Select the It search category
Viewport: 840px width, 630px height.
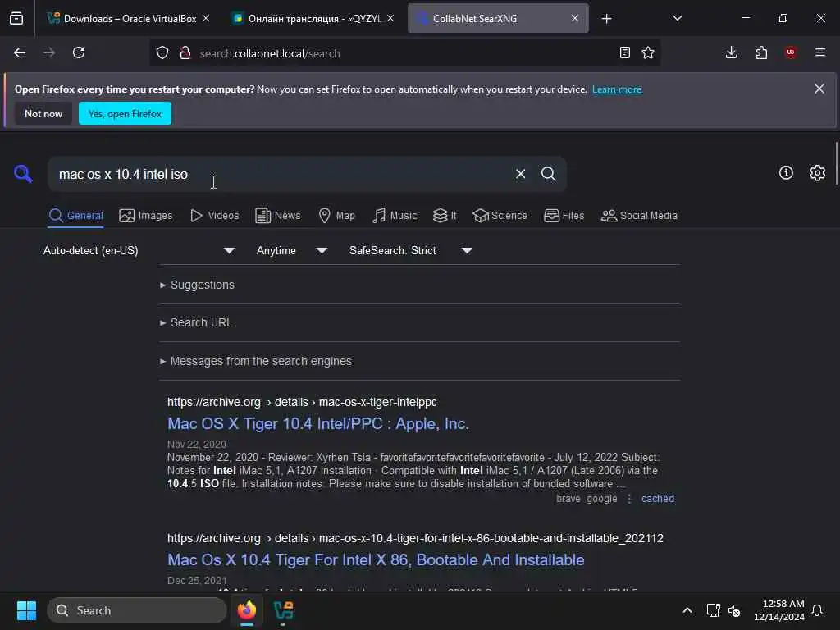coord(445,216)
